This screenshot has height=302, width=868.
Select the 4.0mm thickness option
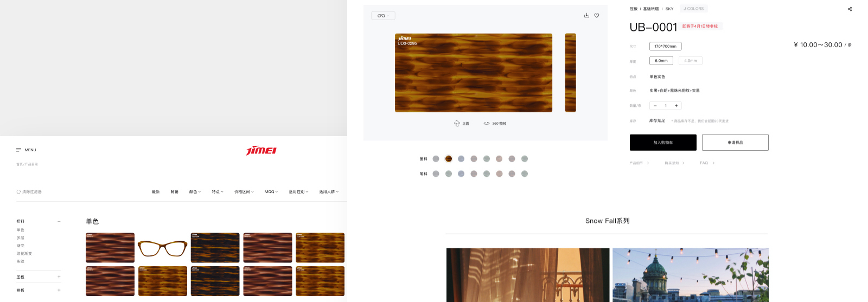tap(690, 61)
